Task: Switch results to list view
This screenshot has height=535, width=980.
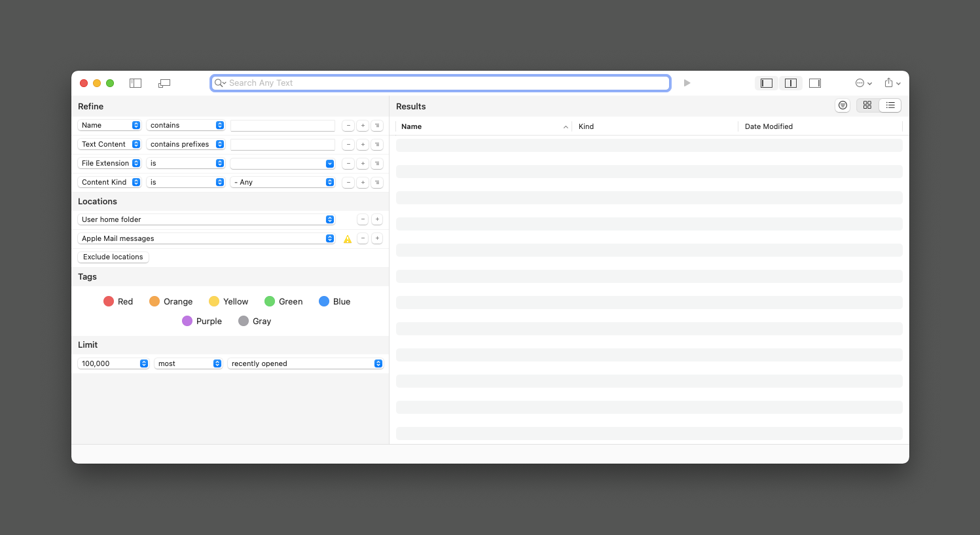Action: [890, 105]
